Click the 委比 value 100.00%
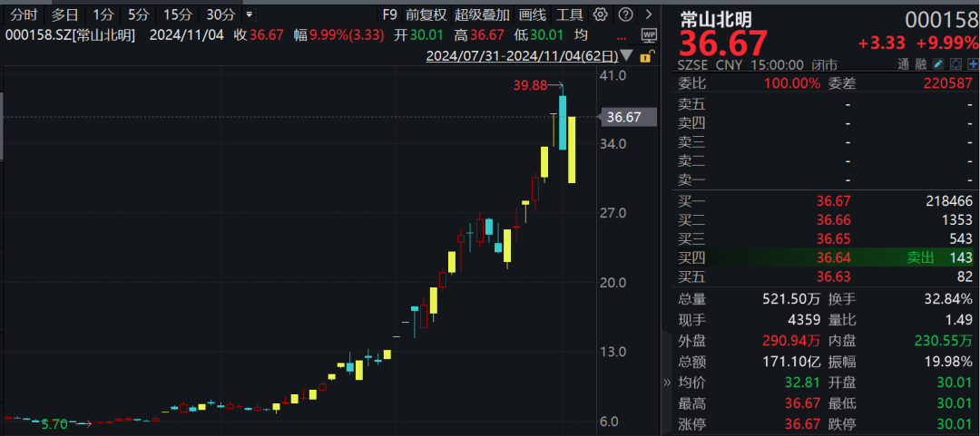980x436 pixels. pos(794,83)
